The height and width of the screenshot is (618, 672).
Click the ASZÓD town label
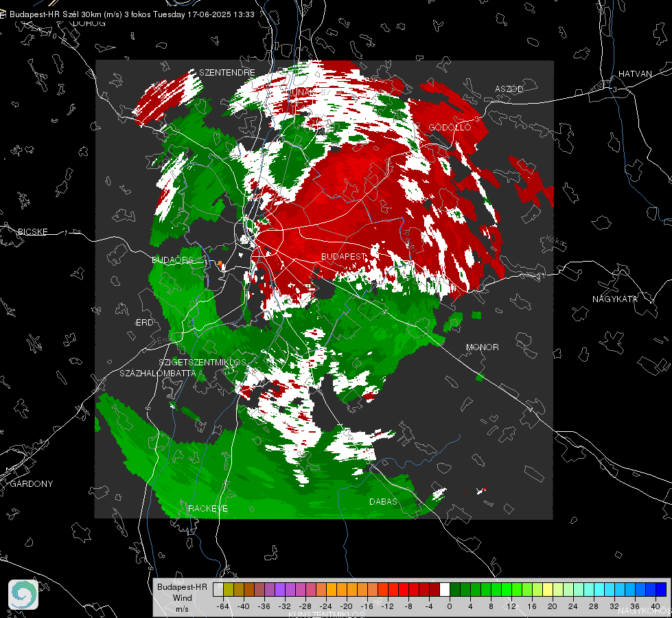click(x=509, y=89)
